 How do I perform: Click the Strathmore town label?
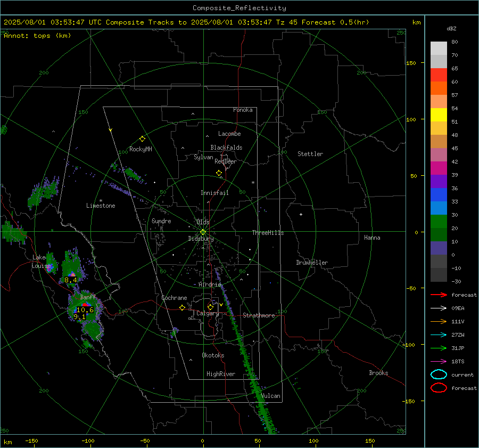259,315
